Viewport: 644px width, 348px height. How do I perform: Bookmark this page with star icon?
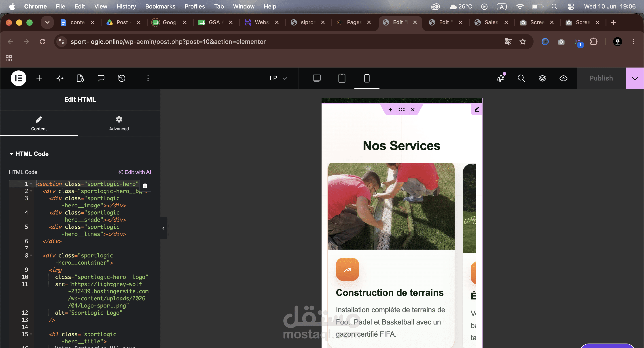[x=523, y=42]
